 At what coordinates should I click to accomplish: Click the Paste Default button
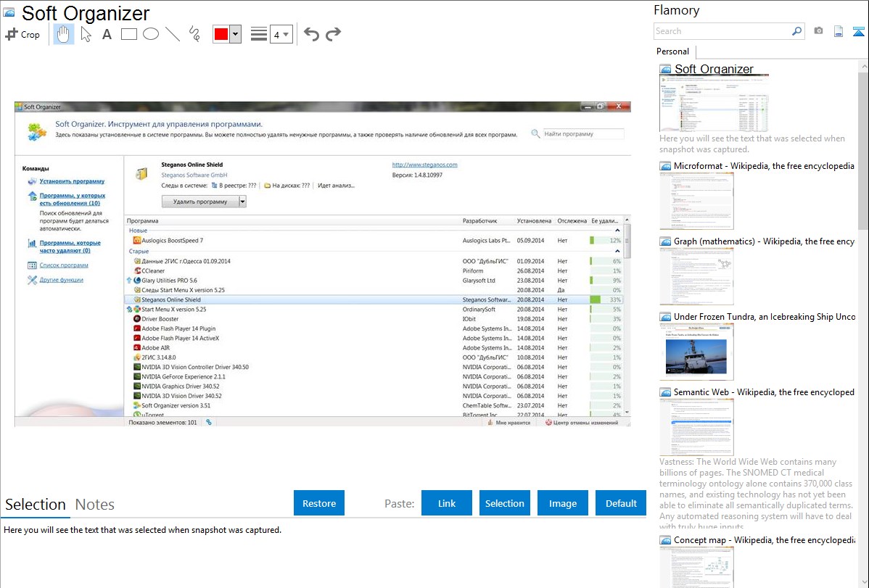click(621, 503)
